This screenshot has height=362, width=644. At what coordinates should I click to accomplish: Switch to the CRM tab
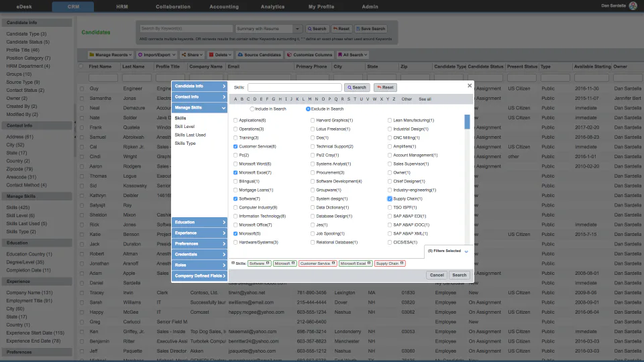click(x=73, y=7)
